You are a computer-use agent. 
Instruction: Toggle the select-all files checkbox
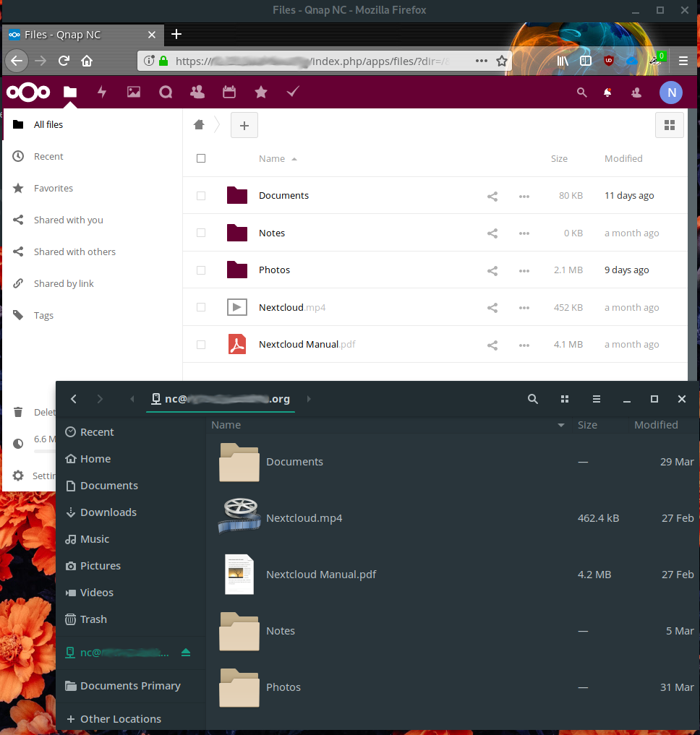201,158
